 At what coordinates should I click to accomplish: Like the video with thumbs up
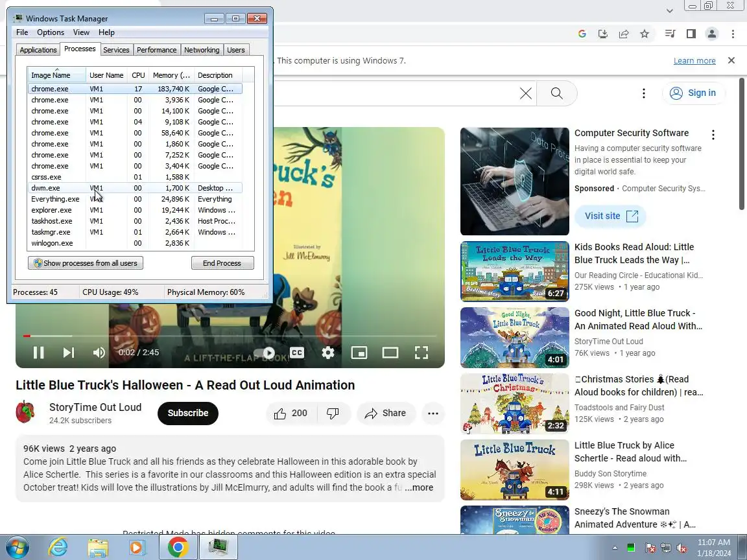pyautogui.click(x=290, y=414)
